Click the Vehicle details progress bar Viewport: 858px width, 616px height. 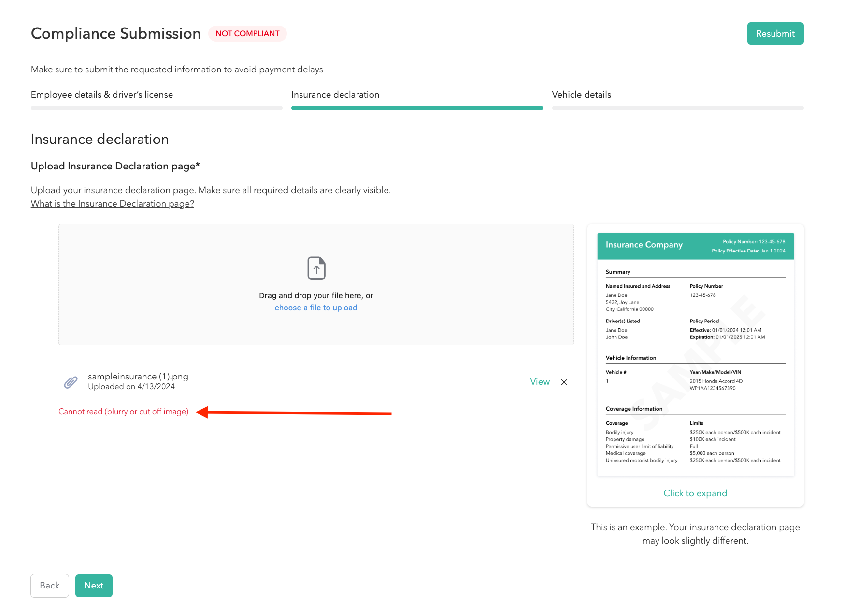[677, 108]
